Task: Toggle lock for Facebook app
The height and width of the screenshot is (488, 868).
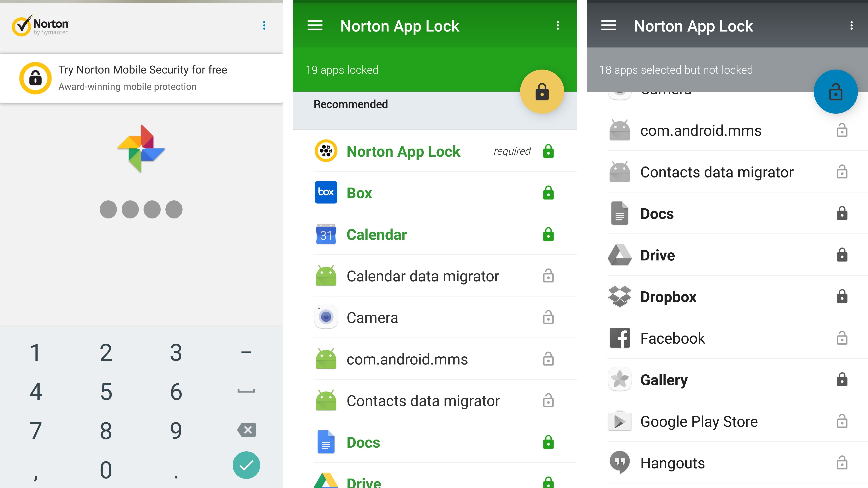Action: pyautogui.click(x=842, y=338)
